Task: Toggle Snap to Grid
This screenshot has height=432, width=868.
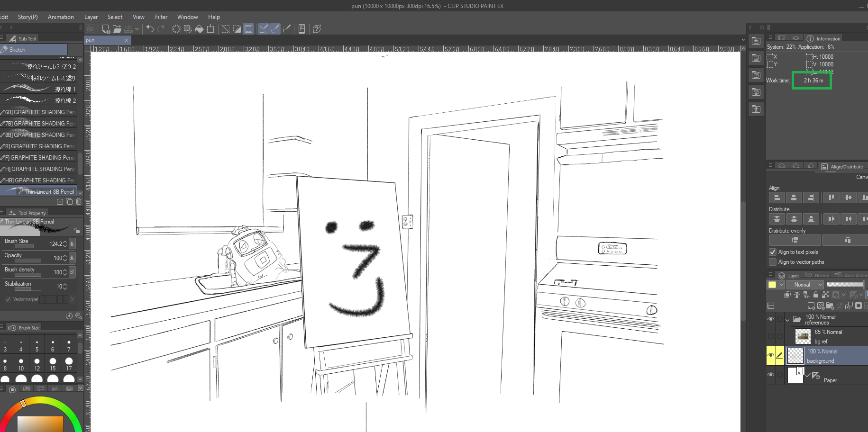Action: 287,29
